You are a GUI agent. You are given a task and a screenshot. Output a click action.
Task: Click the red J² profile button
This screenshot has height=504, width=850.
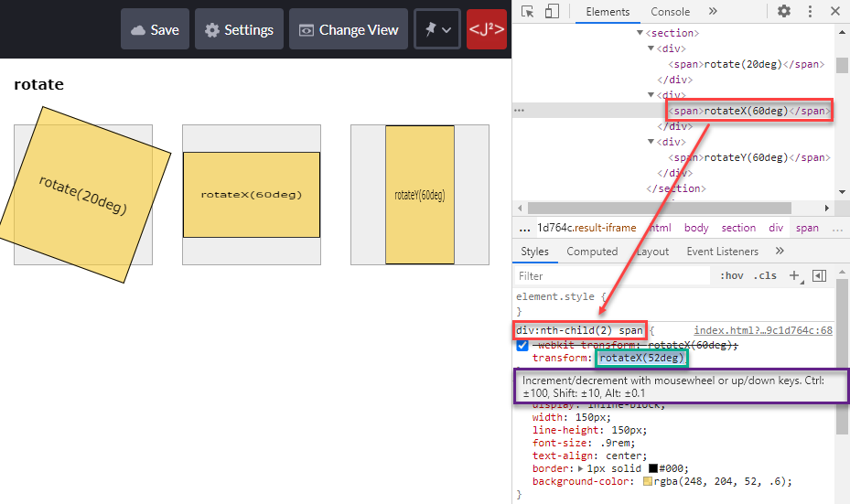point(486,29)
